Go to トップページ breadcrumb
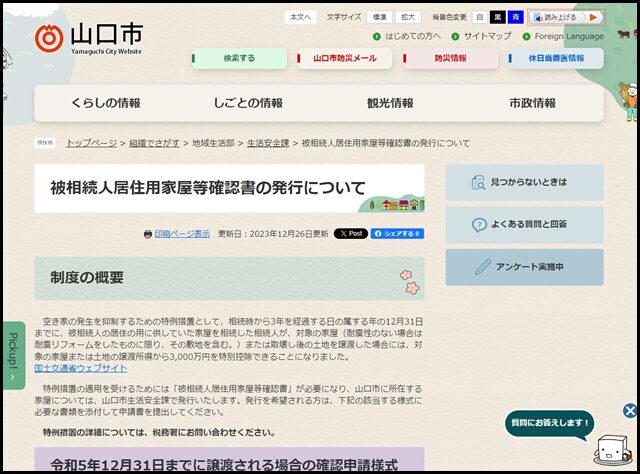Screen dimensions: 640x474 [x=91, y=143]
